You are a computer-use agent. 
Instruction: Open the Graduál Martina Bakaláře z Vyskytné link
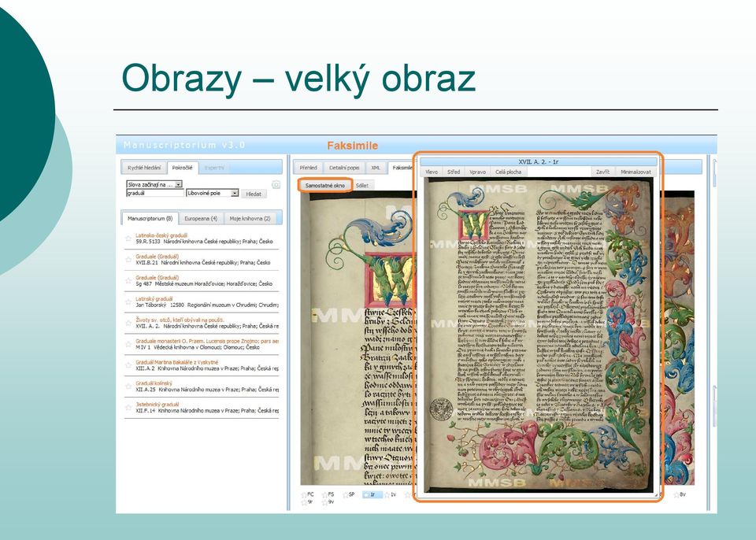point(177,362)
